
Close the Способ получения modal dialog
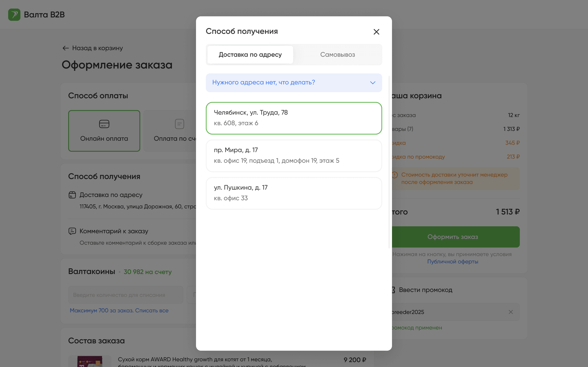(x=376, y=32)
